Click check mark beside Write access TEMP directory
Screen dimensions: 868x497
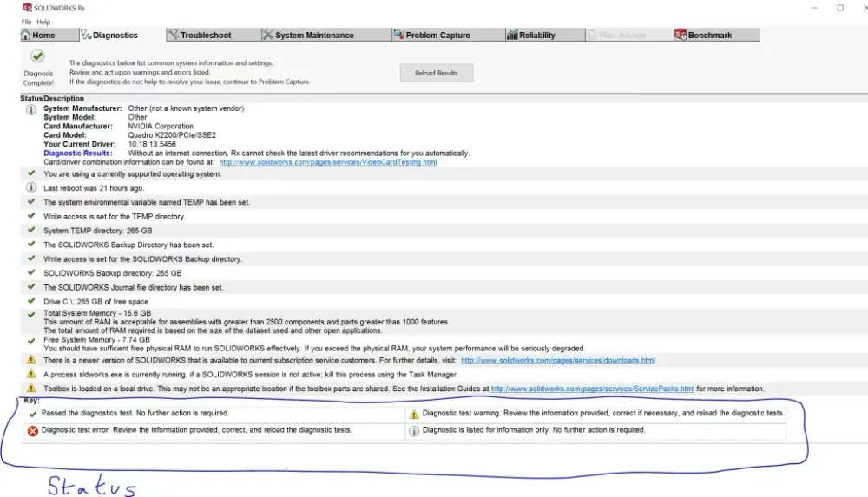(x=31, y=216)
